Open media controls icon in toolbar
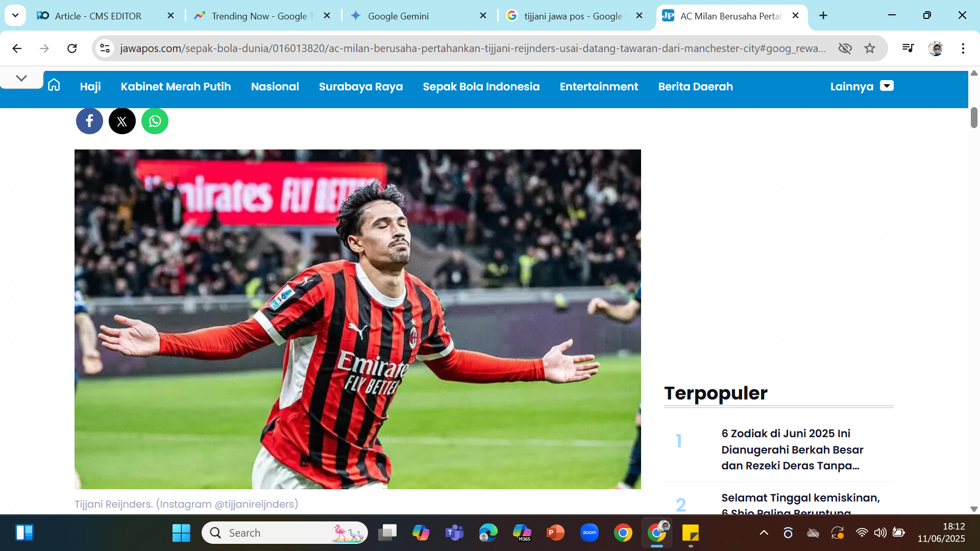 (x=908, y=48)
